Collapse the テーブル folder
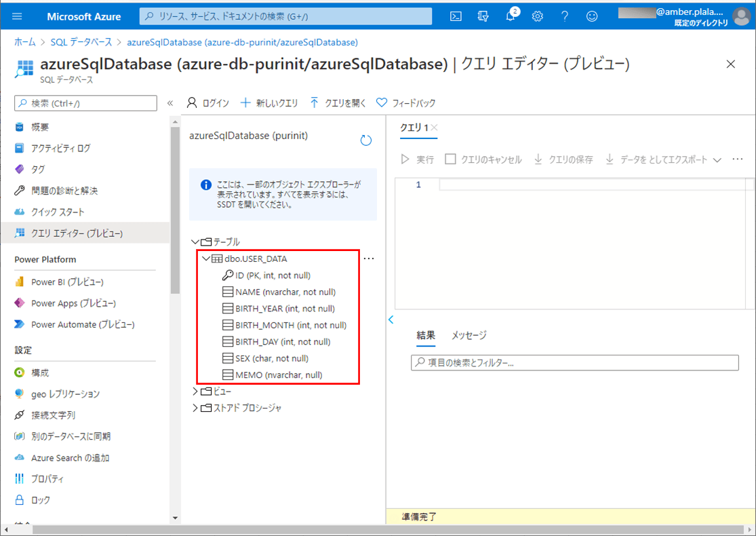The height and width of the screenshot is (536, 756). pyautogui.click(x=195, y=242)
